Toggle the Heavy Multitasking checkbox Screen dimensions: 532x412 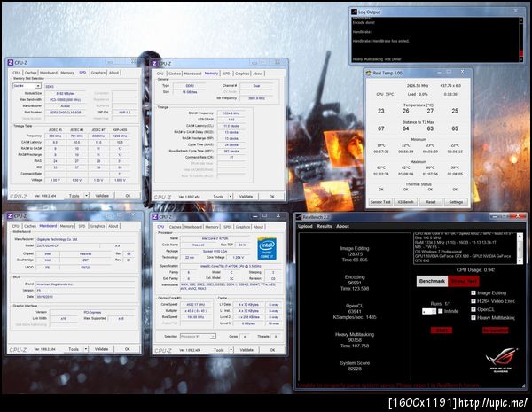[473, 318]
